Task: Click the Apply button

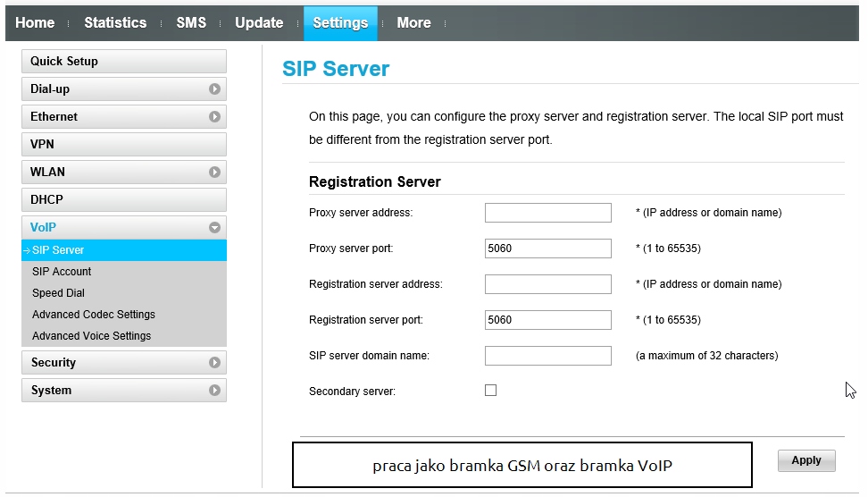Action: [805, 460]
